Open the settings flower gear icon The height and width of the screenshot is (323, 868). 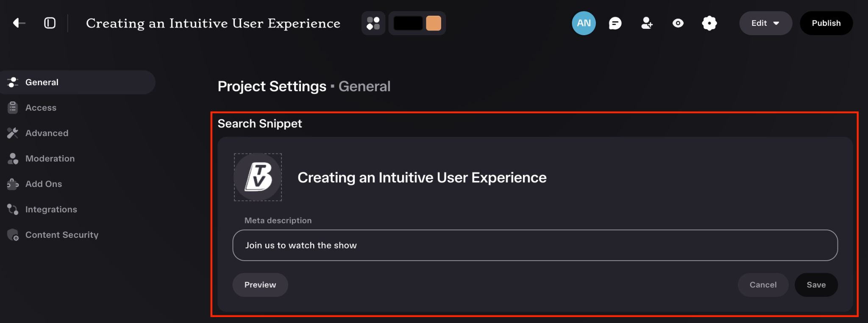[x=709, y=23]
